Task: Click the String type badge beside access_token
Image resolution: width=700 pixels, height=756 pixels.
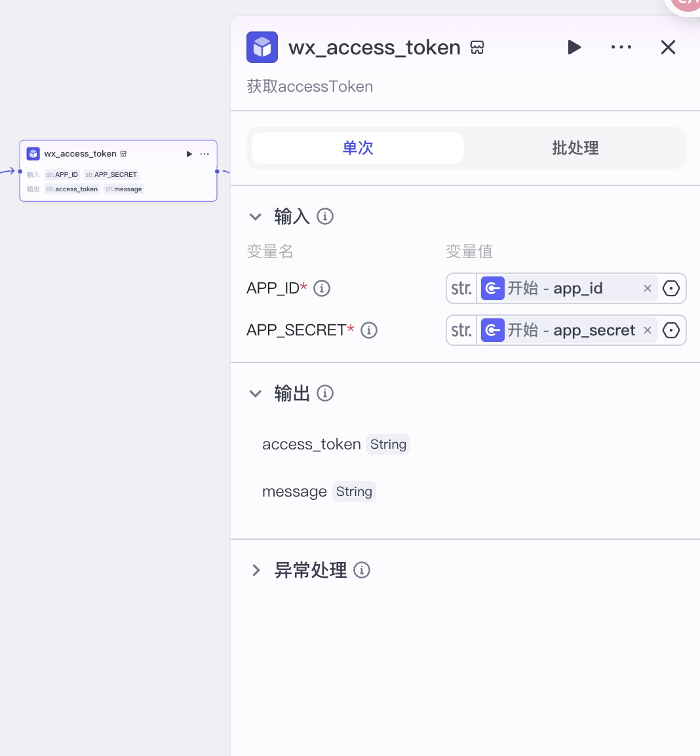Action: pos(389,444)
